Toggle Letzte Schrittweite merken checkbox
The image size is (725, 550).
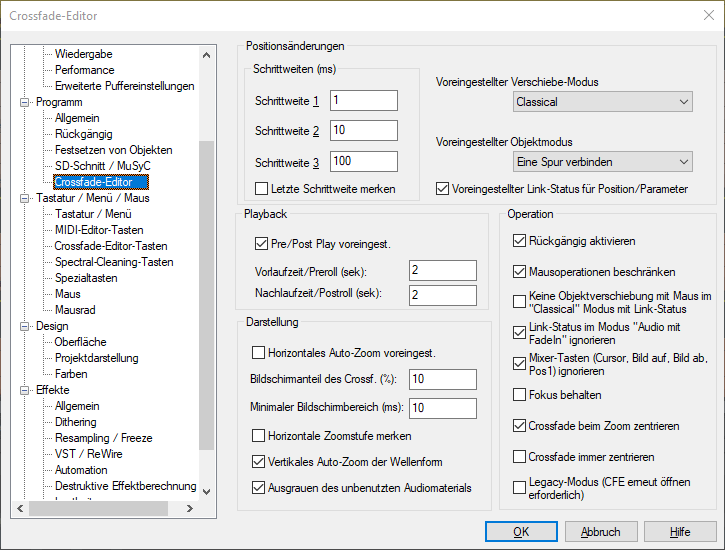[263, 188]
